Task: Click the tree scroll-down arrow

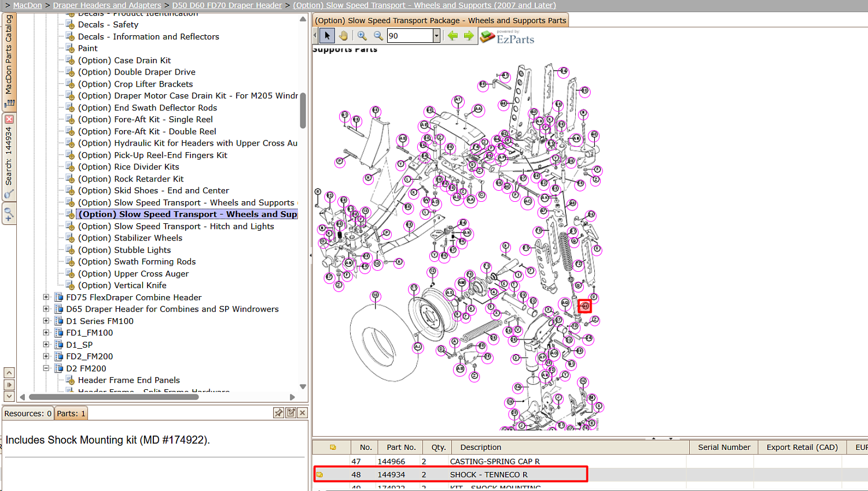Action: [303, 386]
